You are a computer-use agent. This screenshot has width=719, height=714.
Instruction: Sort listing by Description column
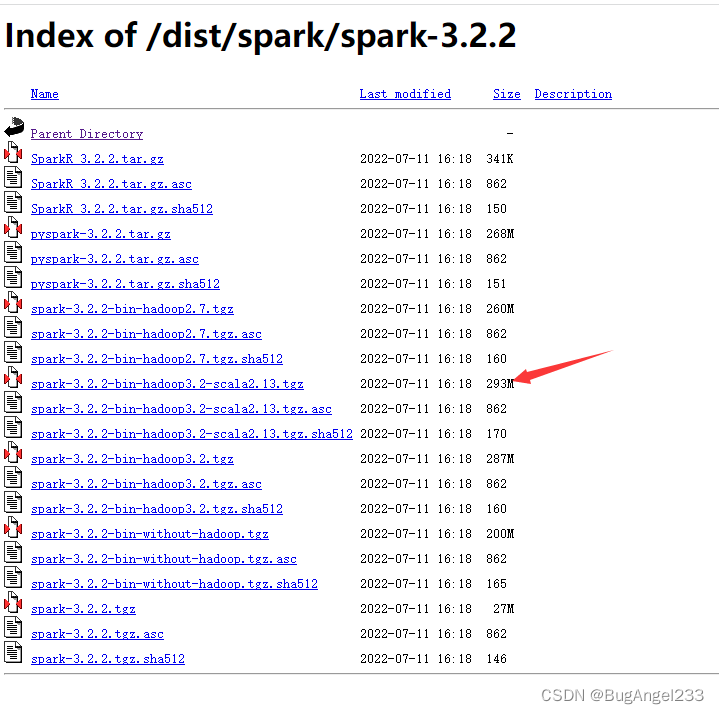[x=573, y=94]
